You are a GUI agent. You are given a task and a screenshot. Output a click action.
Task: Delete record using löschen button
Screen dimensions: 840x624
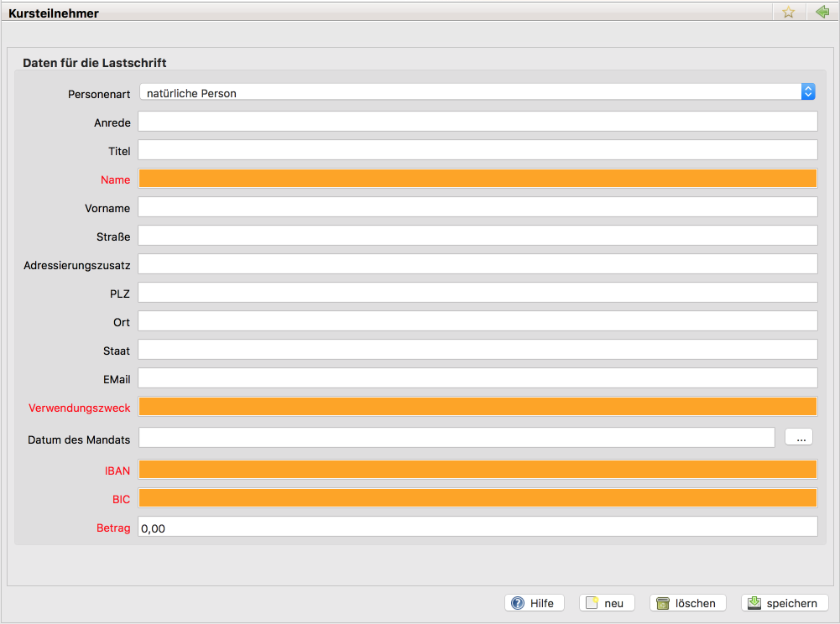(687, 603)
